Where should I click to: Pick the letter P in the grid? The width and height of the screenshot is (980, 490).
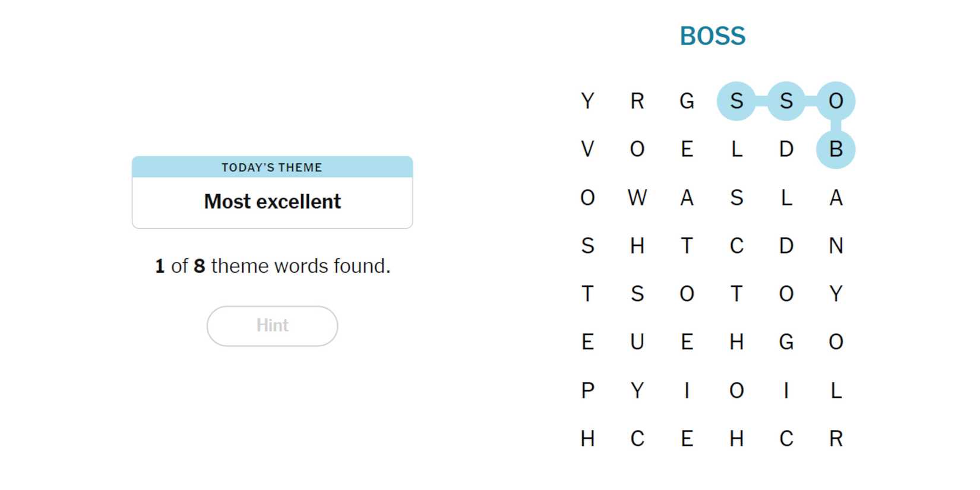(x=587, y=390)
